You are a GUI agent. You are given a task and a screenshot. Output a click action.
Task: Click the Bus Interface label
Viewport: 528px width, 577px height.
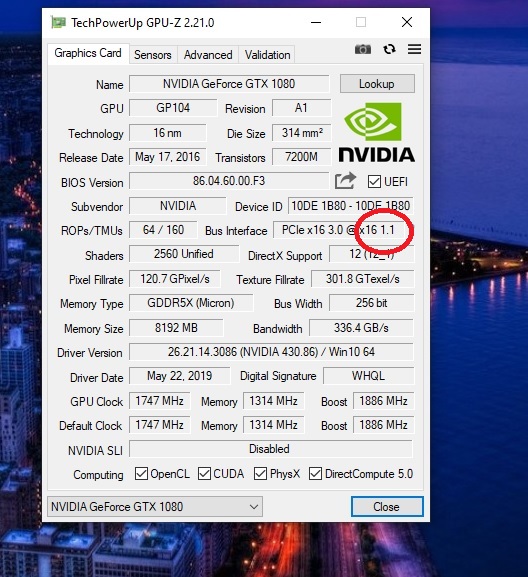coord(236,231)
